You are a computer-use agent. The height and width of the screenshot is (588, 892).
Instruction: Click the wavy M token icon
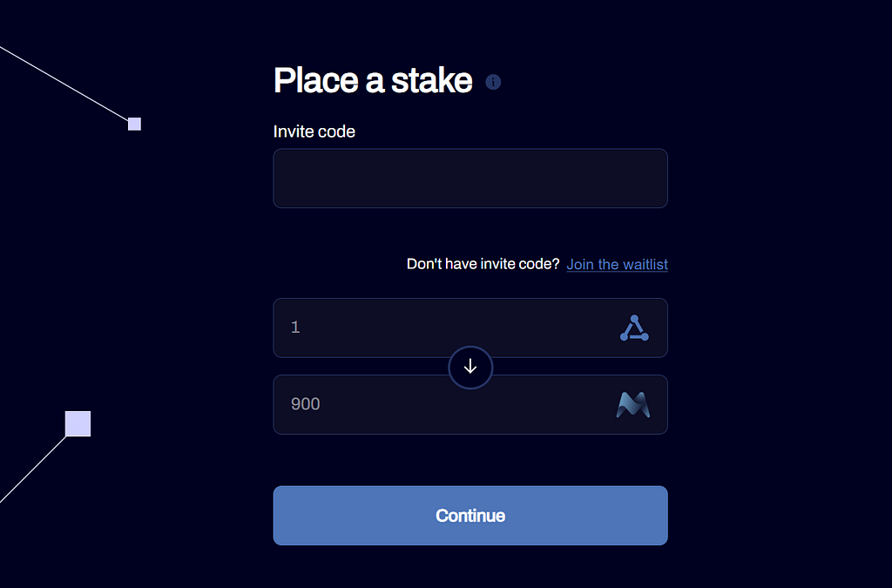[633, 405]
